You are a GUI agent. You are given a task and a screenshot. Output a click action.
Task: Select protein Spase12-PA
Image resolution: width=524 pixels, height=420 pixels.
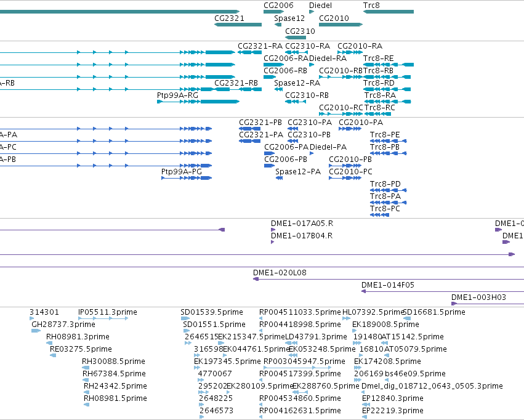[x=279, y=178]
